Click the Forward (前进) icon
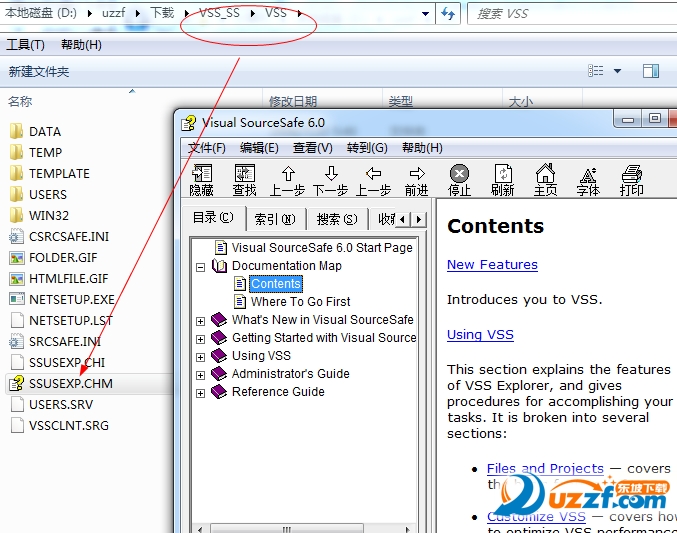677x533 pixels. point(417,180)
